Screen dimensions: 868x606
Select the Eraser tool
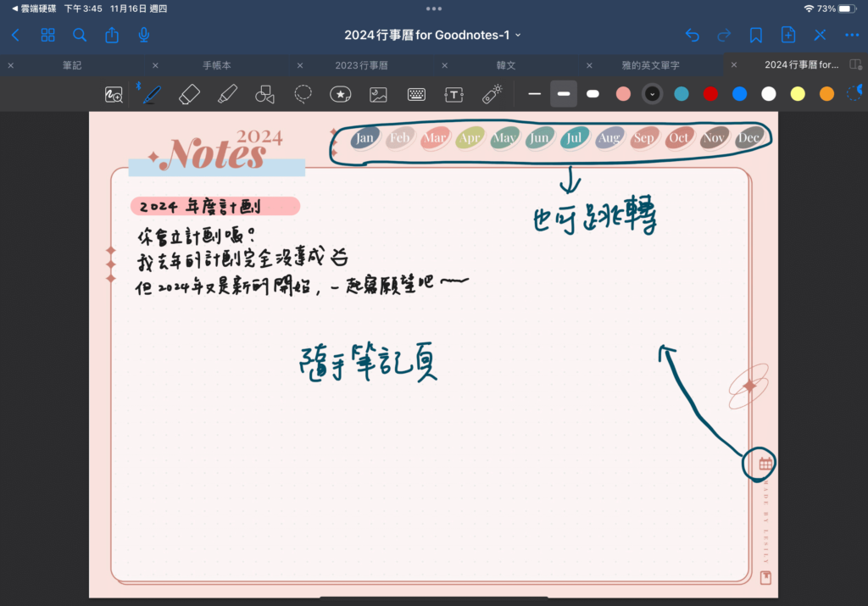[189, 94]
